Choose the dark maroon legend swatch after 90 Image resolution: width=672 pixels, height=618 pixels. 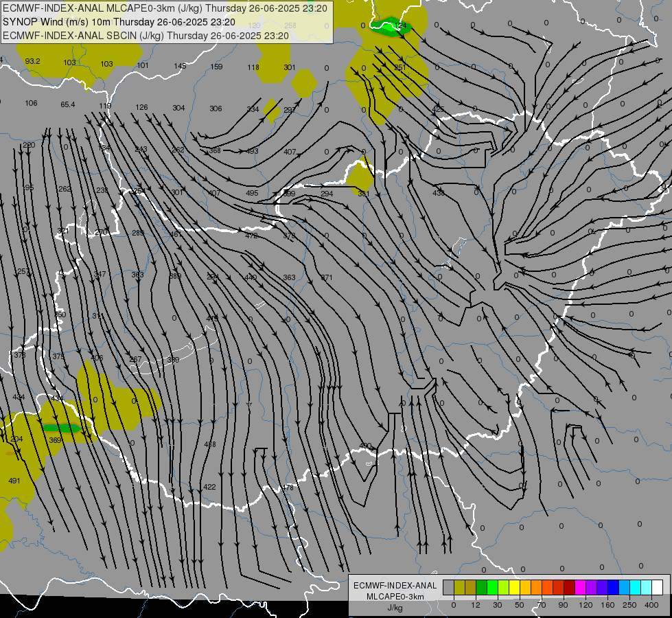570,587
